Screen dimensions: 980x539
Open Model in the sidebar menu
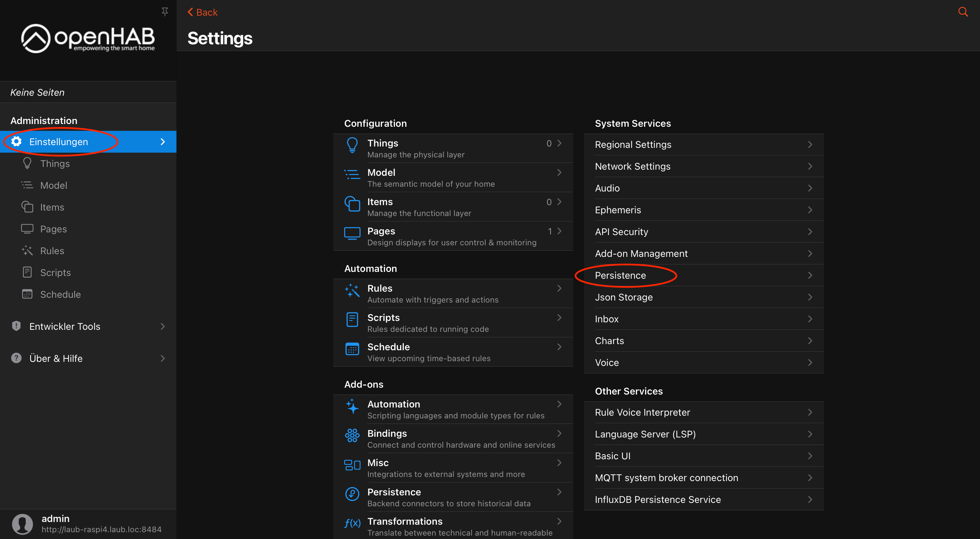53,185
